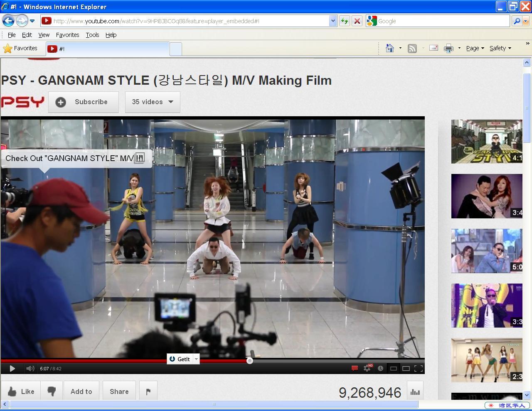Subscribe to the PSY channel
The width and height of the screenshot is (532, 411).
(x=84, y=102)
